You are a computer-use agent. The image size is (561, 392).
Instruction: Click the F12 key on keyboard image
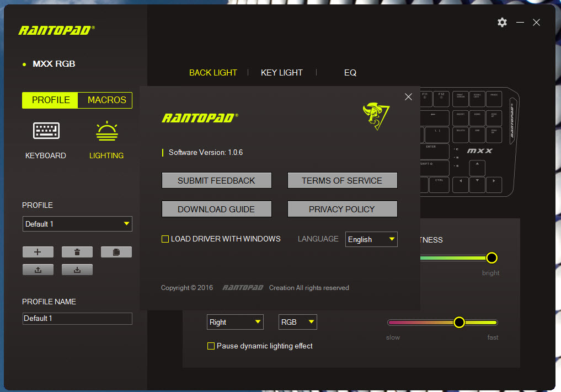tap(441, 99)
